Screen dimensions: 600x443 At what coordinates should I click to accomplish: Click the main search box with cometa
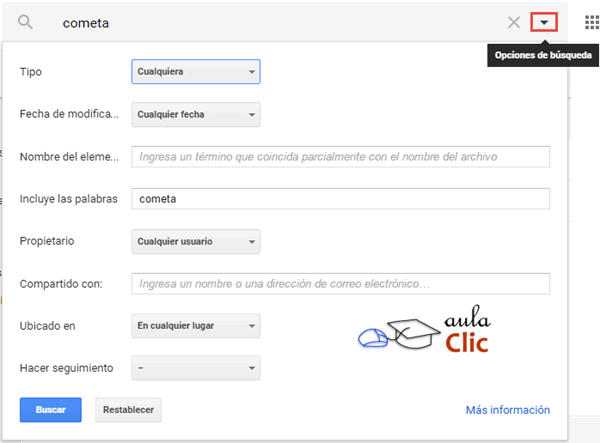(x=270, y=22)
